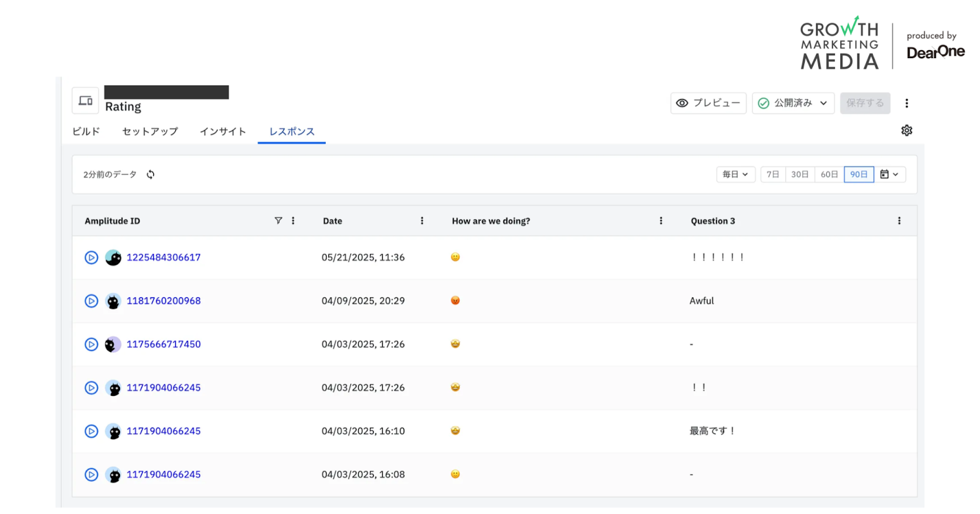Screen dimensions: 980x514
Task: Select the 30日 date range
Action: 799,174
